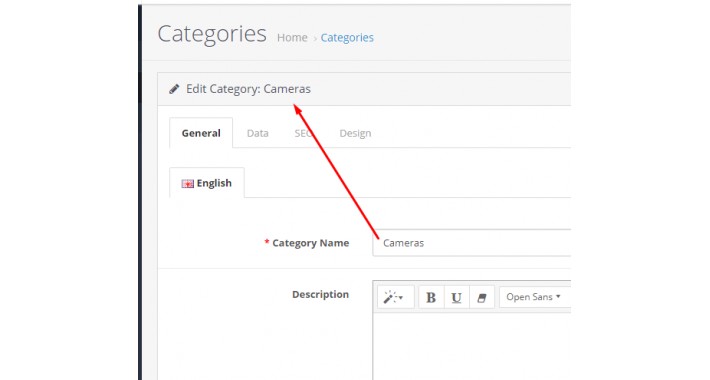Click inside the Description text area
The width and height of the screenshot is (710, 380).
click(x=471, y=346)
